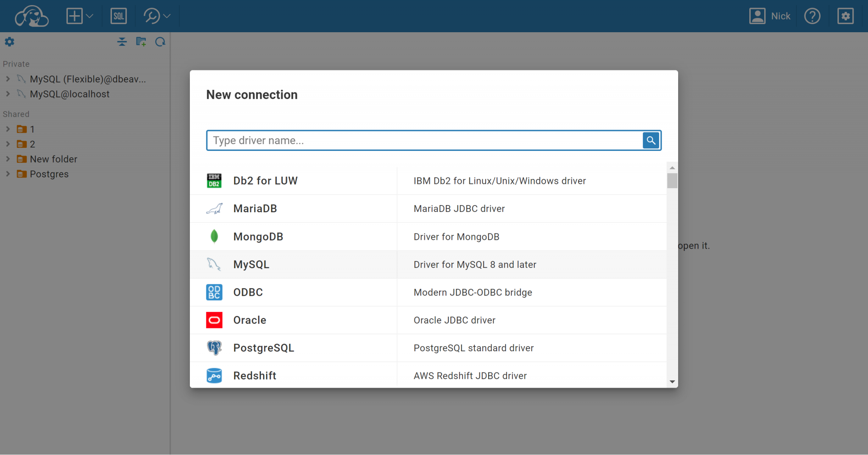Create a new folder in the navigator
The width and height of the screenshot is (868, 455).
pos(141,42)
